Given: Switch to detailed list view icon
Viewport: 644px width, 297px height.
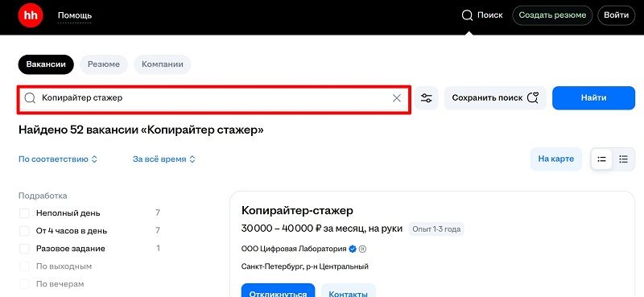Looking at the screenshot, I should point(623,159).
